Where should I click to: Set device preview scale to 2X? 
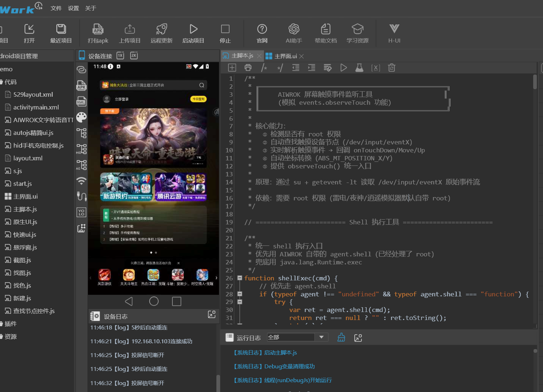tap(134, 56)
